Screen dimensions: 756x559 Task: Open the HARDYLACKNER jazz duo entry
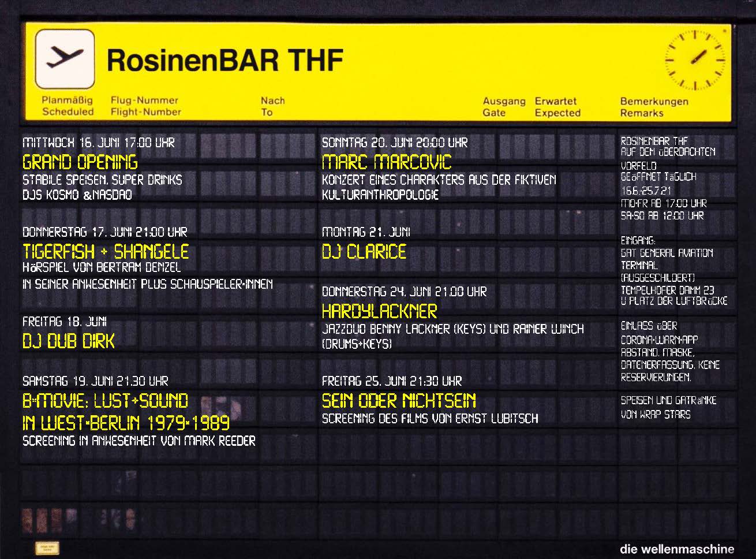point(379,311)
